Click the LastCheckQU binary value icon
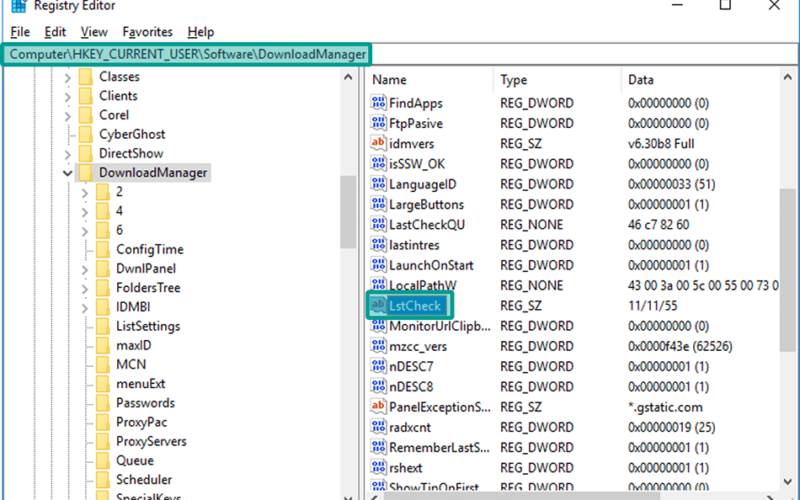 coord(378,224)
